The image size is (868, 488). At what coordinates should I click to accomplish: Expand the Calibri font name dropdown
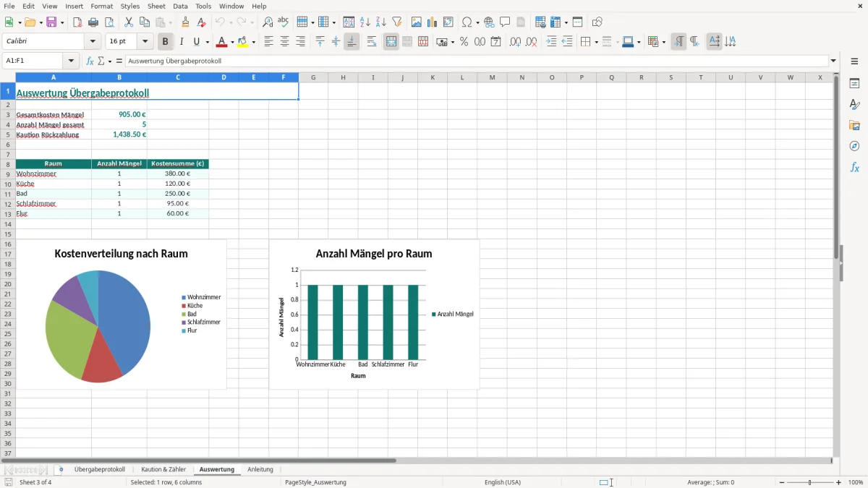pos(93,42)
